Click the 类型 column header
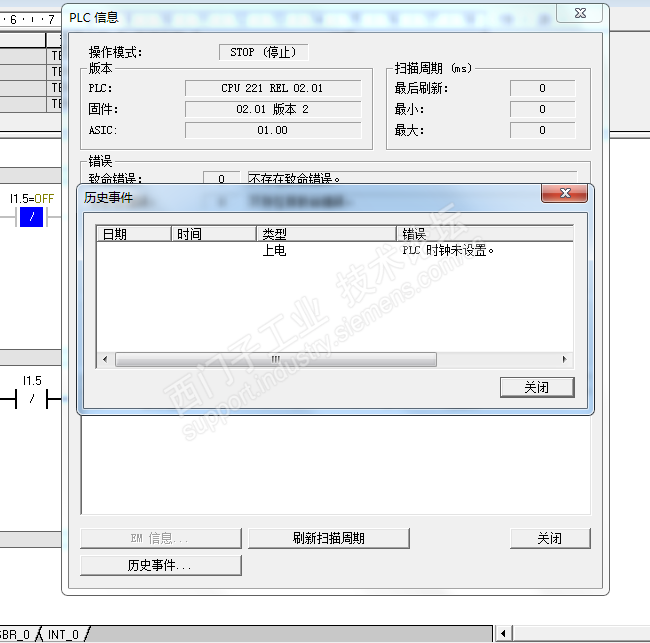 (x=326, y=234)
